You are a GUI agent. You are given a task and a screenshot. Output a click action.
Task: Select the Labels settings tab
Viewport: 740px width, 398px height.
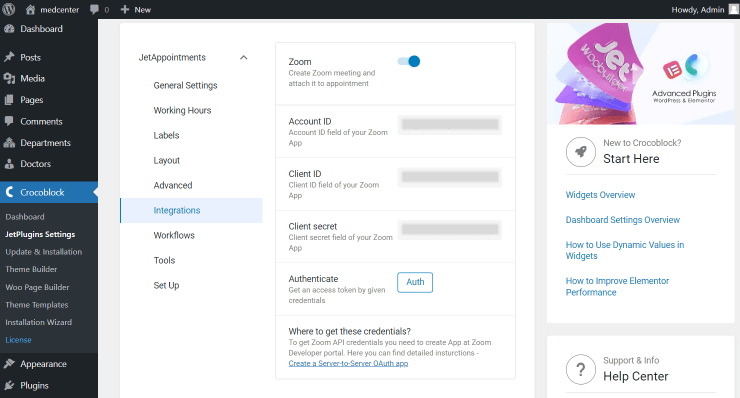[166, 135]
